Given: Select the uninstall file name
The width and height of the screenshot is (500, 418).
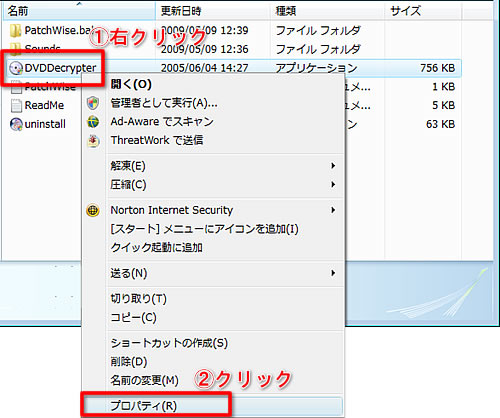Looking at the screenshot, I should tap(45, 124).
